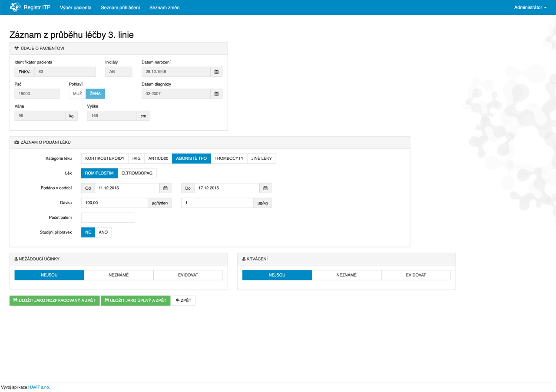556x392 pixels.
Task: Click the calendar icon beside the Do date
Action: coord(265,188)
